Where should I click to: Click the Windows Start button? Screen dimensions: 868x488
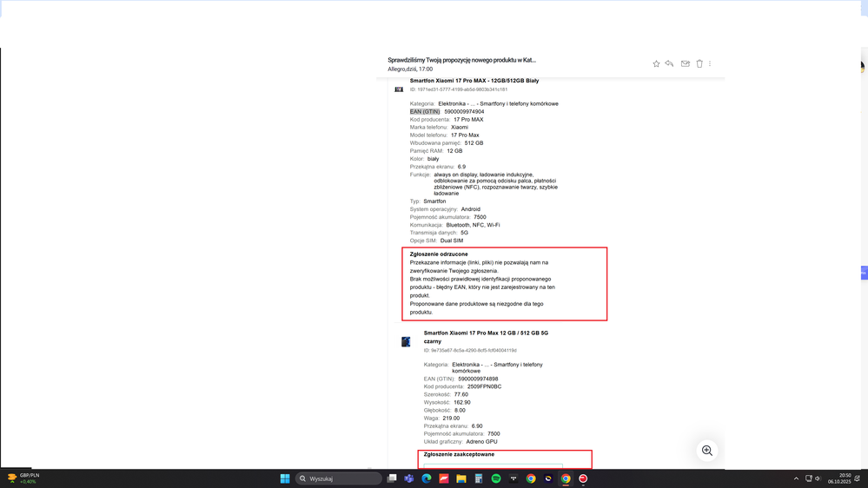click(285, 478)
